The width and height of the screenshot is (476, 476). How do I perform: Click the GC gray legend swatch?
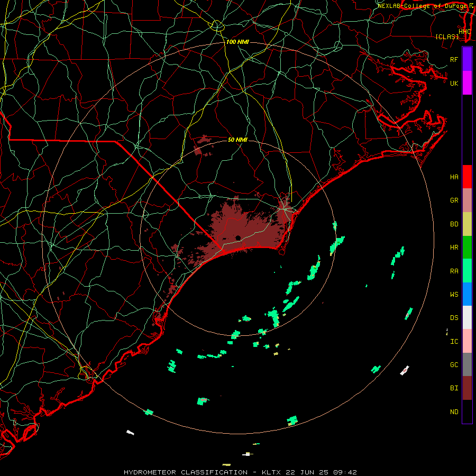(x=467, y=364)
